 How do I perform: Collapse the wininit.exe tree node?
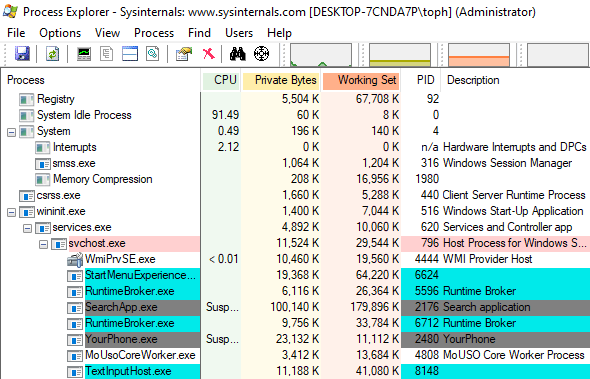pyautogui.click(x=12, y=212)
